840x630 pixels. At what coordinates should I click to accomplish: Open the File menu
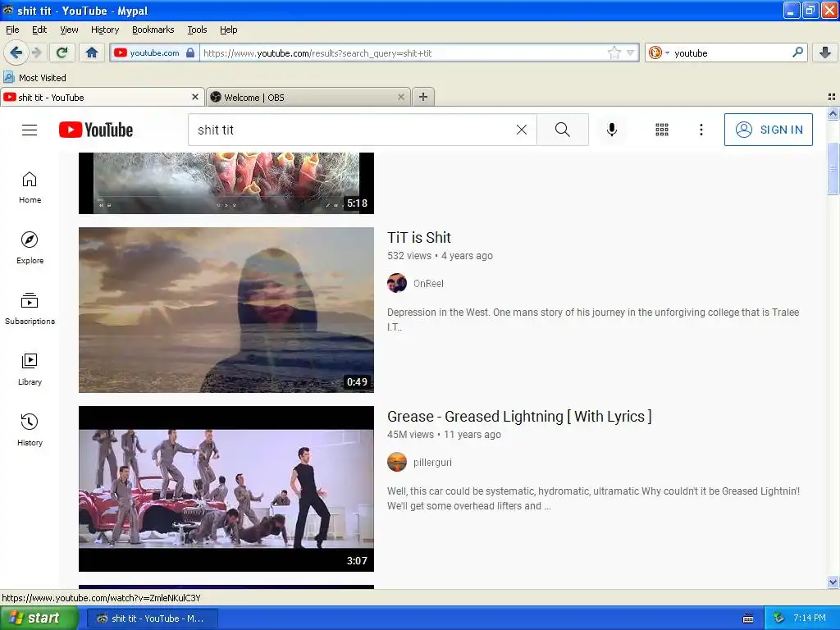tap(12, 30)
